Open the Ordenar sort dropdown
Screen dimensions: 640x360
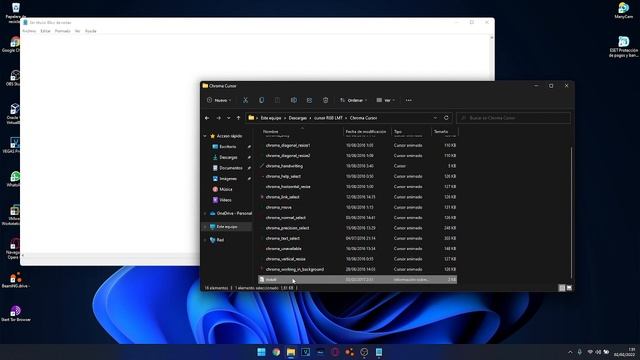353,100
